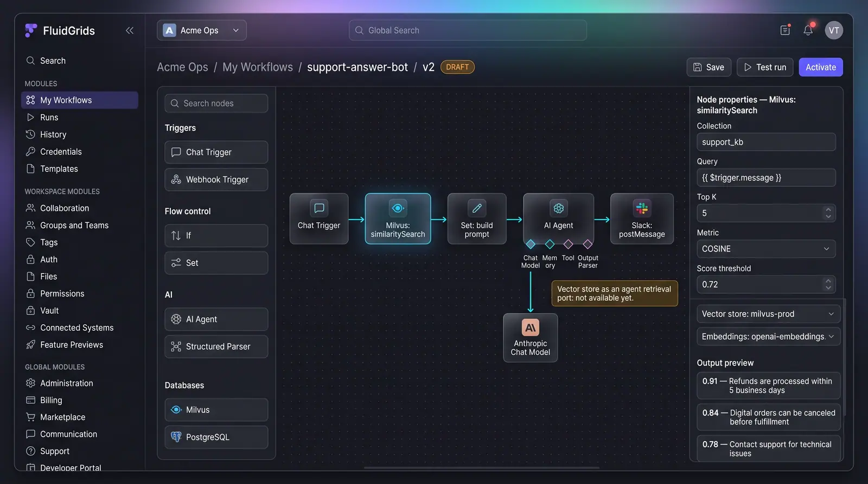This screenshot has height=484, width=868.
Task: Open the Acme Ops workspace dropdown
Action: point(202,30)
